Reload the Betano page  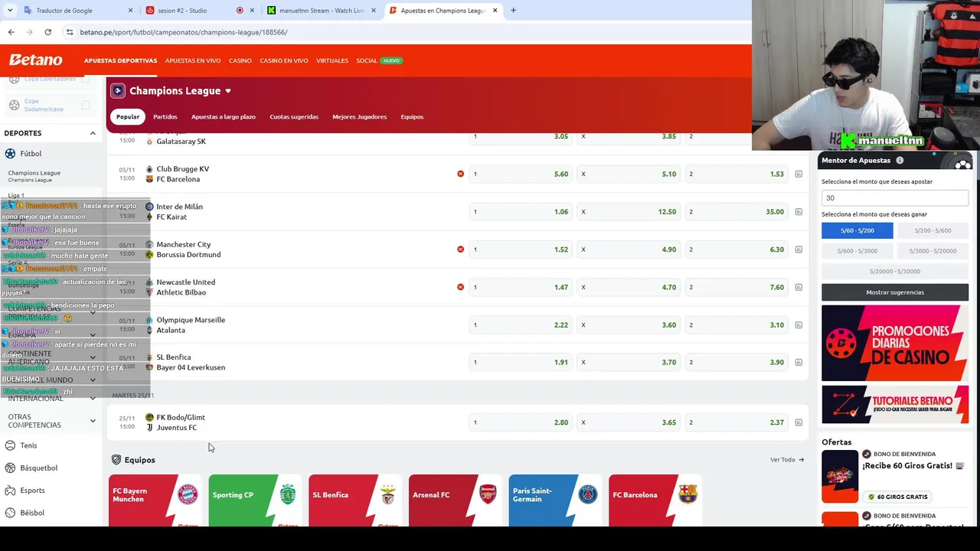[47, 32]
